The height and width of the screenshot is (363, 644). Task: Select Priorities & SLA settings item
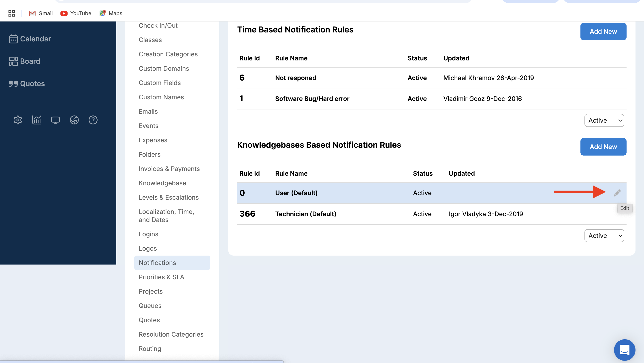161,277
